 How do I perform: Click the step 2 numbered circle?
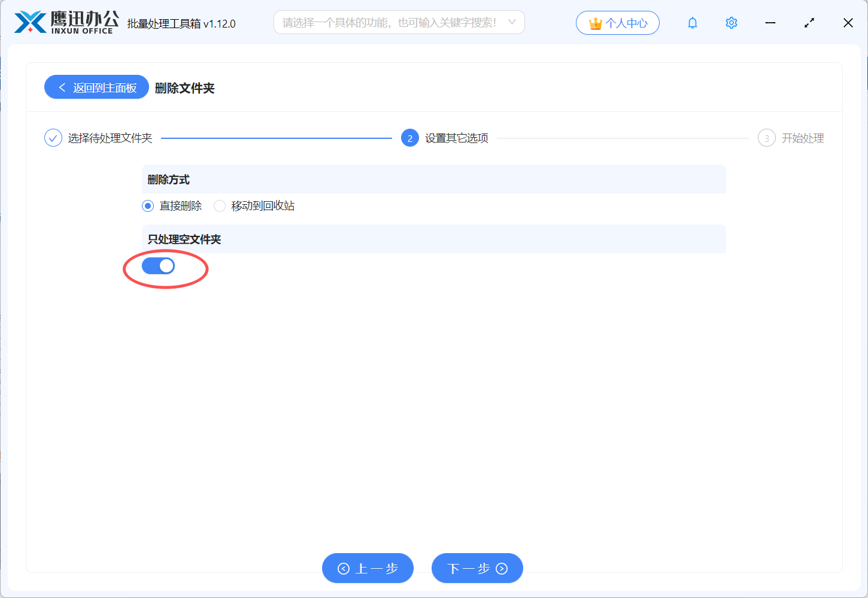(409, 138)
